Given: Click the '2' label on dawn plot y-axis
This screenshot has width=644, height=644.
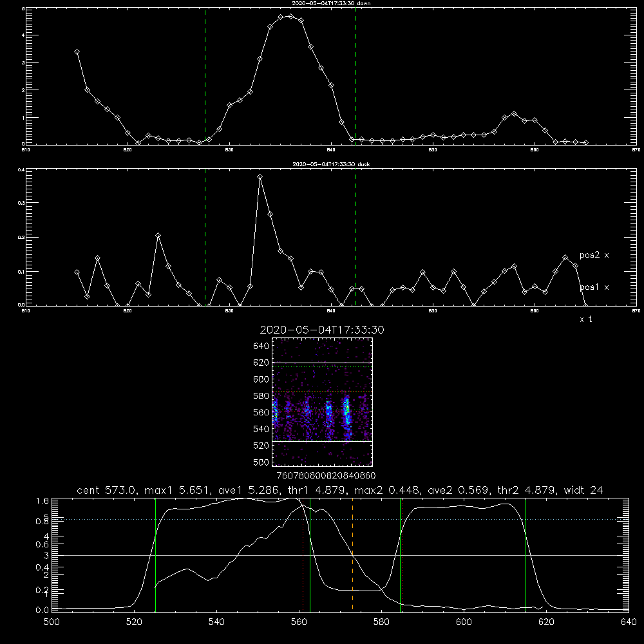Looking at the screenshot, I should pos(23,90).
